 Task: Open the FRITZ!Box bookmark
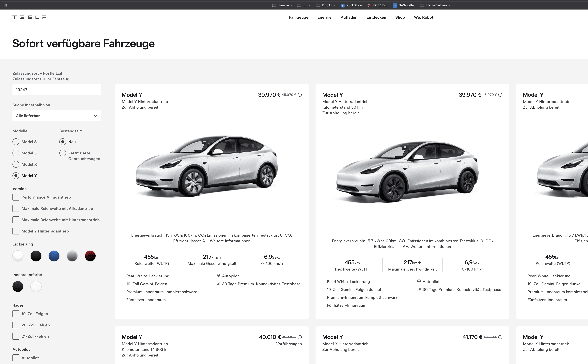[377, 5]
